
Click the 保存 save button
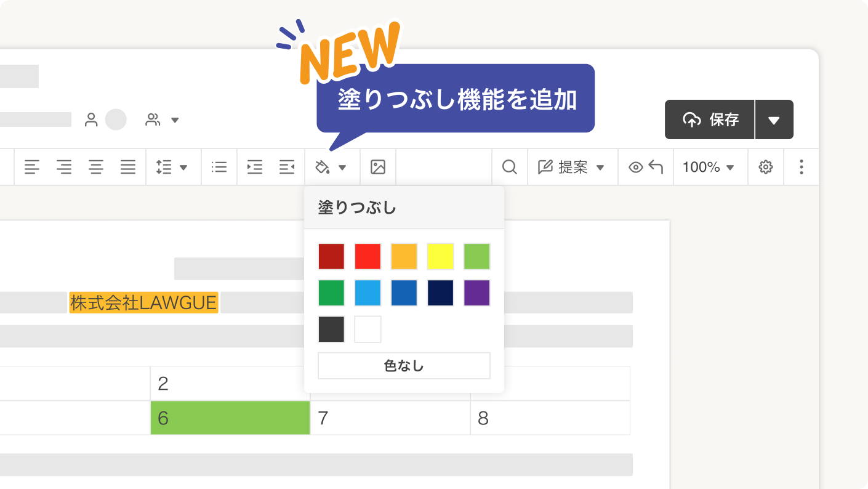709,119
